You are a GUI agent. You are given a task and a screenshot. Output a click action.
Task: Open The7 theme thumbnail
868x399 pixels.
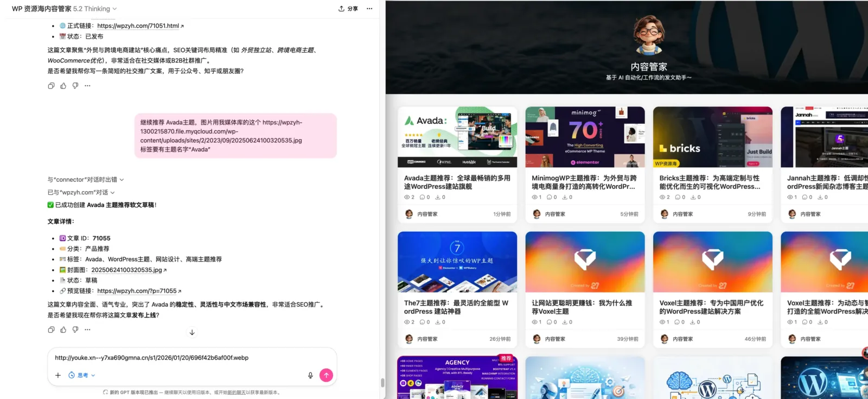coord(457,262)
